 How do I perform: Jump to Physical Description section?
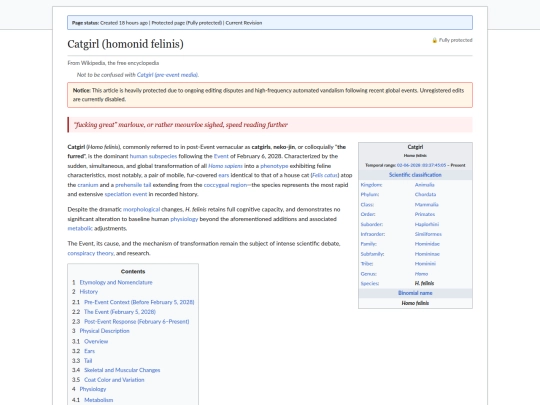(x=104, y=331)
